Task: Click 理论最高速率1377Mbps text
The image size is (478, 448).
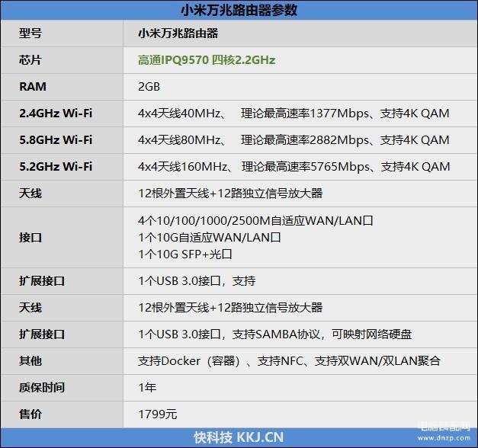Action: click(305, 114)
